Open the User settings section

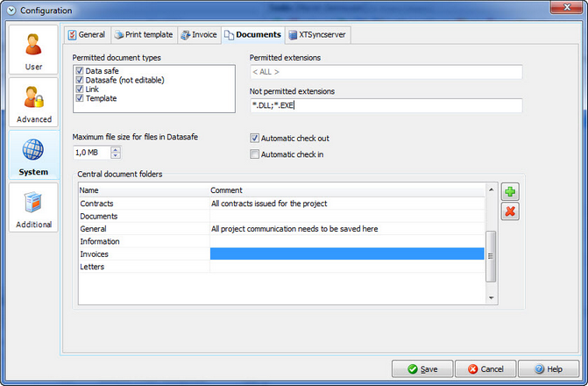(33, 50)
